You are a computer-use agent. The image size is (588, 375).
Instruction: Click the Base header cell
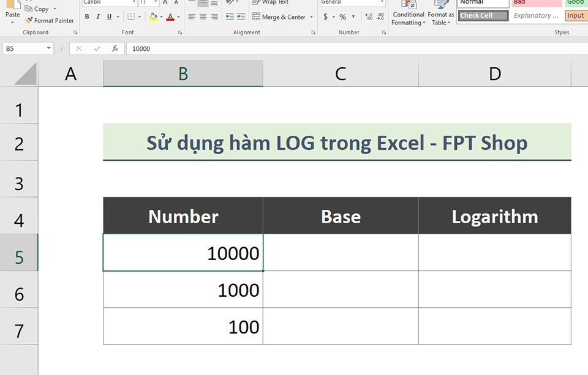point(341,216)
